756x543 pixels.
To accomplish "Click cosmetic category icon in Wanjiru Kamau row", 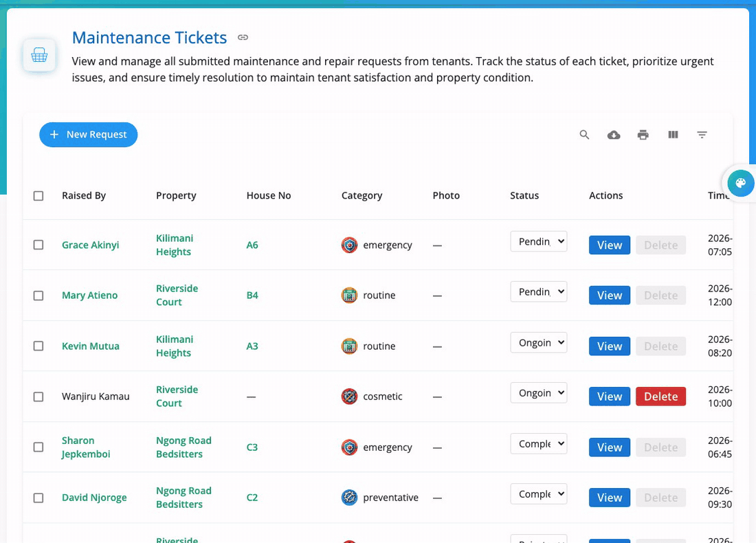I will click(349, 397).
